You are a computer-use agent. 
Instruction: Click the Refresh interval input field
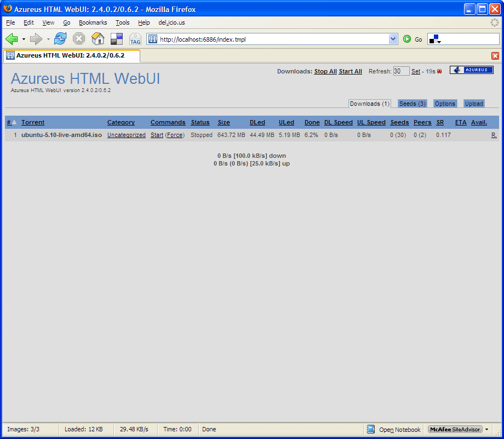click(401, 71)
